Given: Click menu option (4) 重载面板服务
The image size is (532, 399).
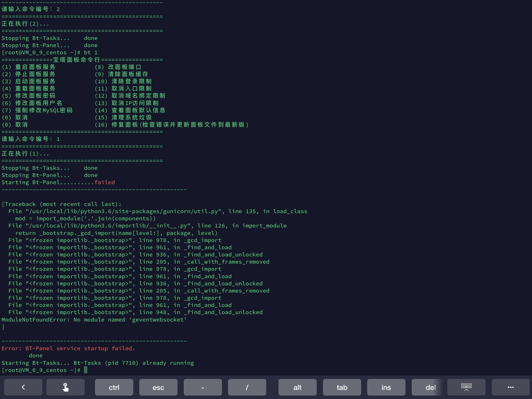Looking at the screenshot, I should (29, 89).
